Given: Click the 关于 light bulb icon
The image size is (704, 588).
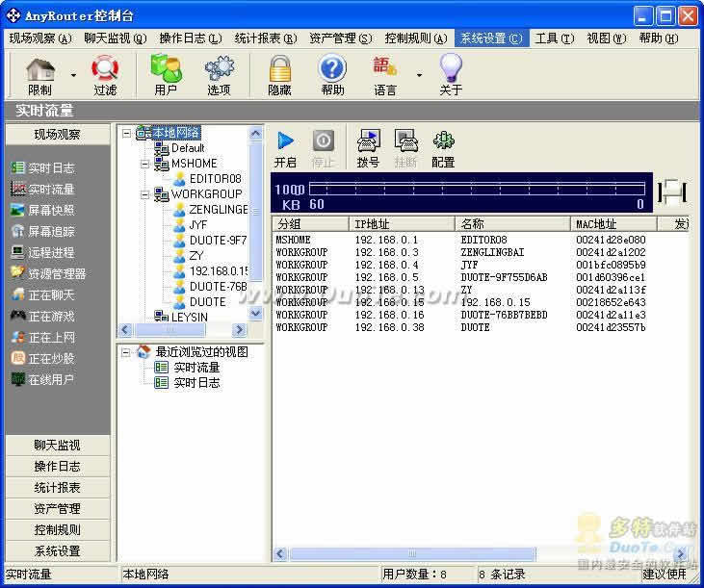Looking at the screenshot, I should 451,68.
